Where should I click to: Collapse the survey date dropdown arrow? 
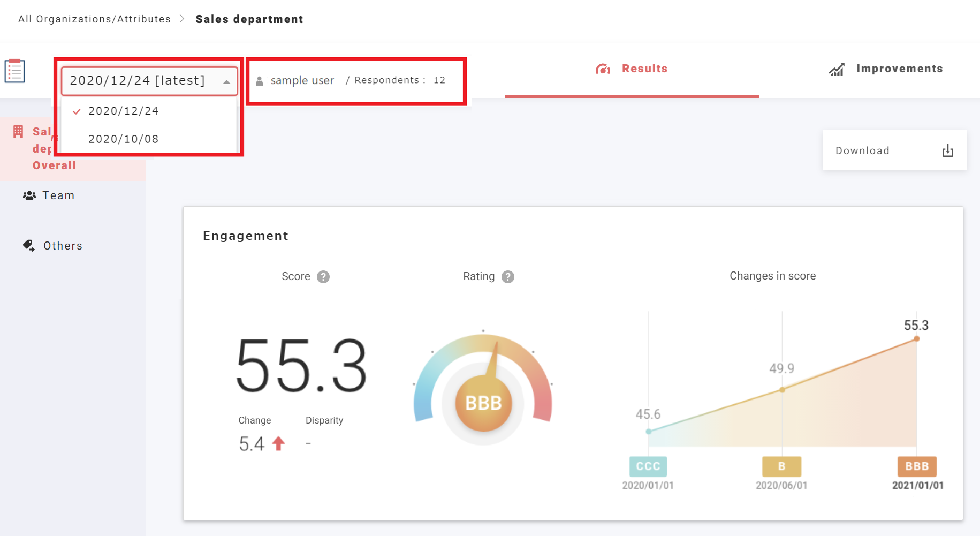[x=226, y=81]
